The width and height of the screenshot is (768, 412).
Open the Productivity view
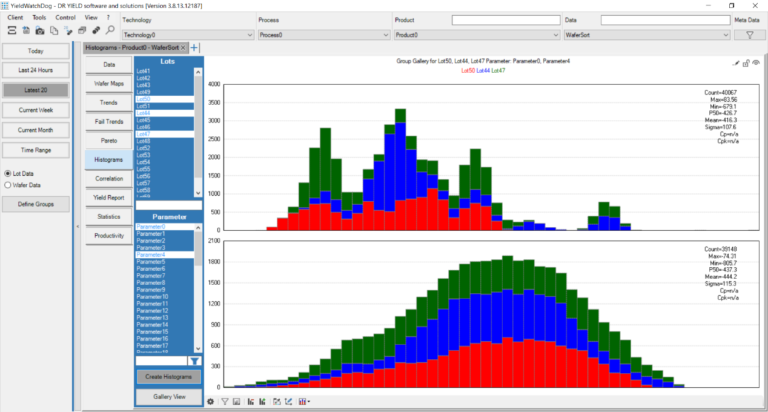tap(109, 236)
